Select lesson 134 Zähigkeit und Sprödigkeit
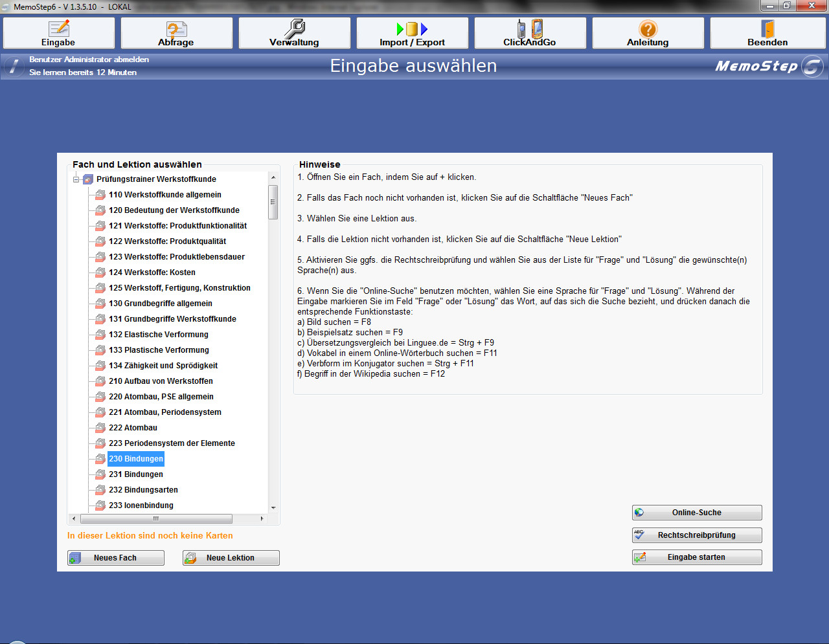Screen dimensions: 829x644 coord(163,366)
